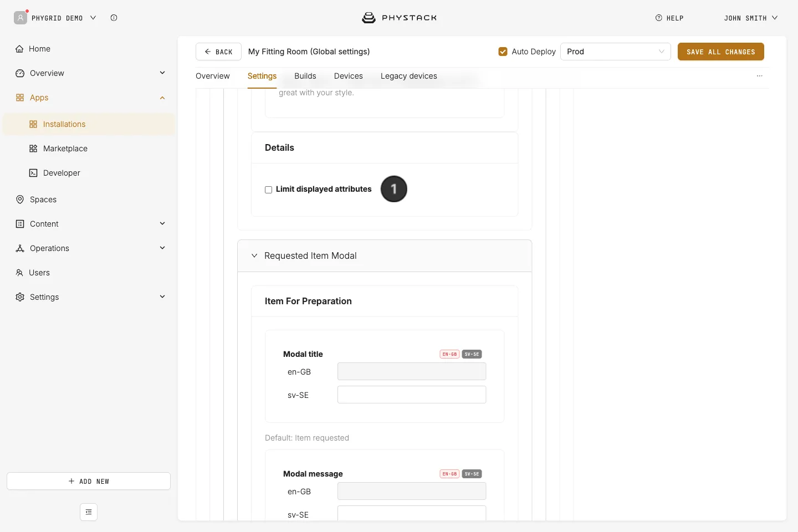798x532 pixels.
Task: Open the John Smith user menu
Action: point(751,18)
